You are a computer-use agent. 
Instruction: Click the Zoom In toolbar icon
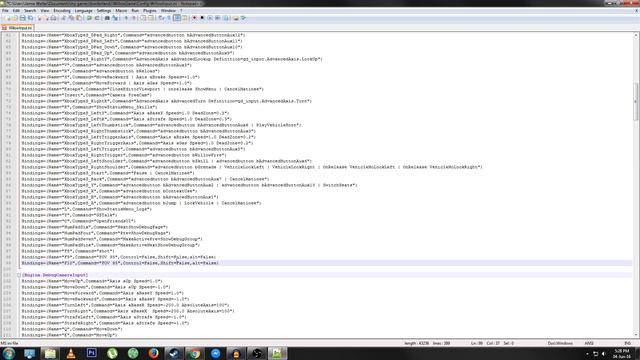(126, 18)
